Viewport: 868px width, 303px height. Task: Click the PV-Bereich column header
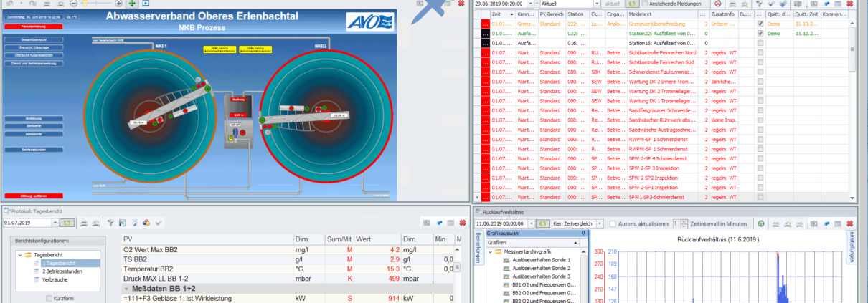(552, 14)
